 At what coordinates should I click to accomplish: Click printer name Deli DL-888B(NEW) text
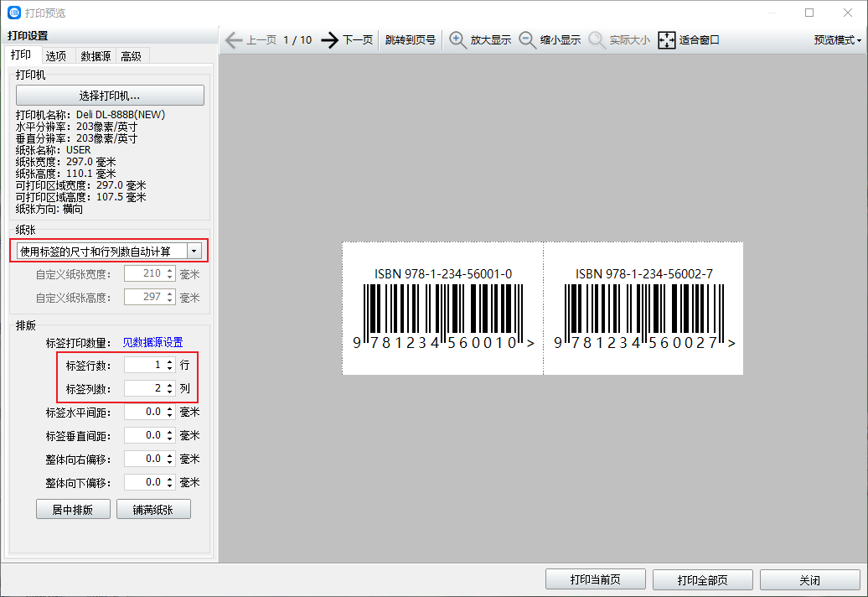tap(121, 115)
